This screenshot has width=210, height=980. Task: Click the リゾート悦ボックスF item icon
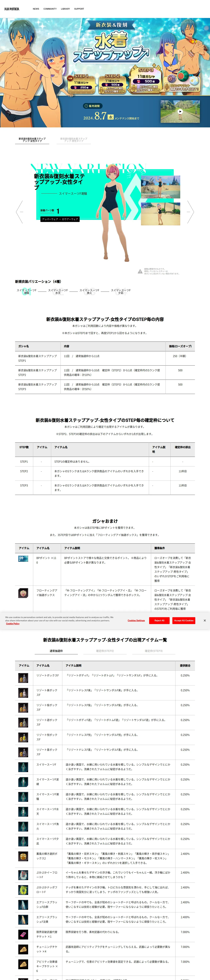pos(23,737)
